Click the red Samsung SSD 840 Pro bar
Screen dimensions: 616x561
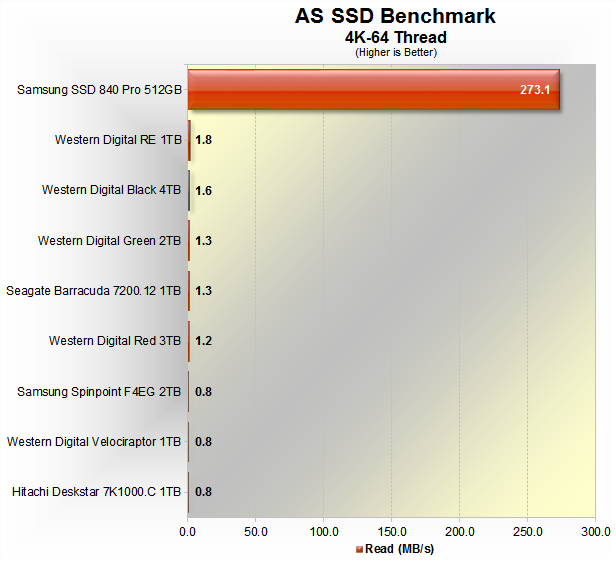coord(373,90)
